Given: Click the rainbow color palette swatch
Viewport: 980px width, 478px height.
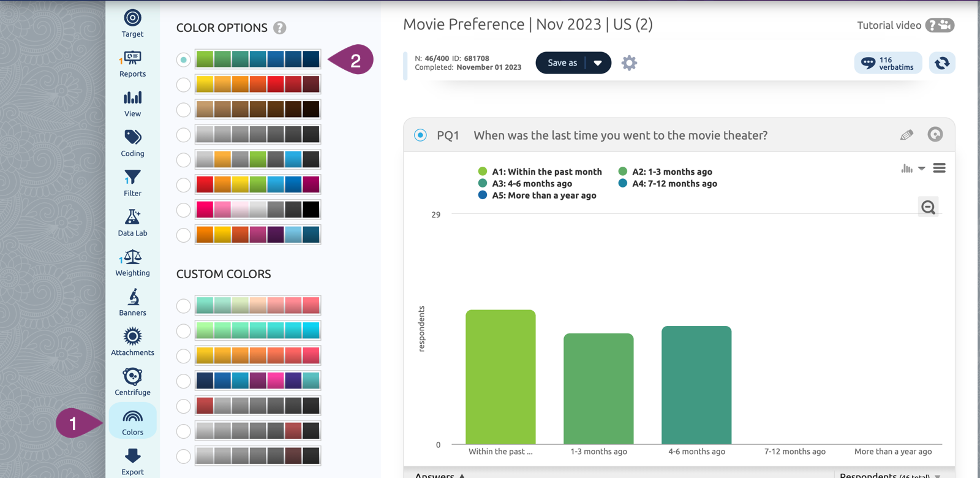Looking at the screenshot, I should tap(257, 184).
